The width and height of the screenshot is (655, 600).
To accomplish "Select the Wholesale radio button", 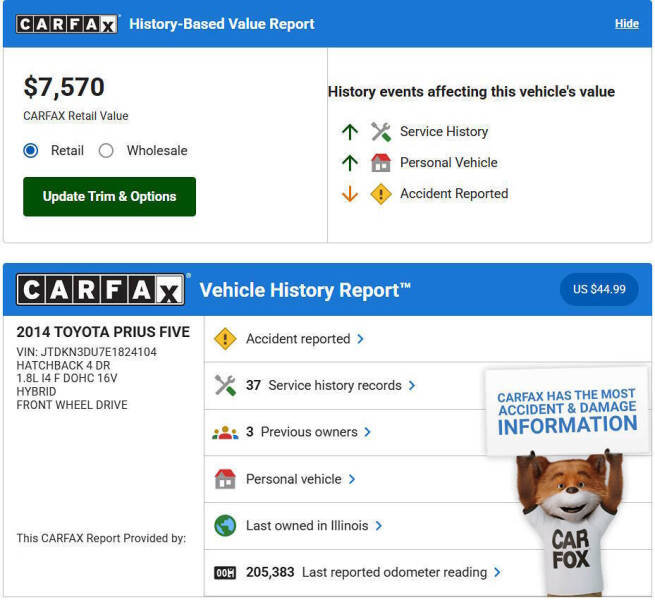I will pyautogui.click(x=106, y=151).
